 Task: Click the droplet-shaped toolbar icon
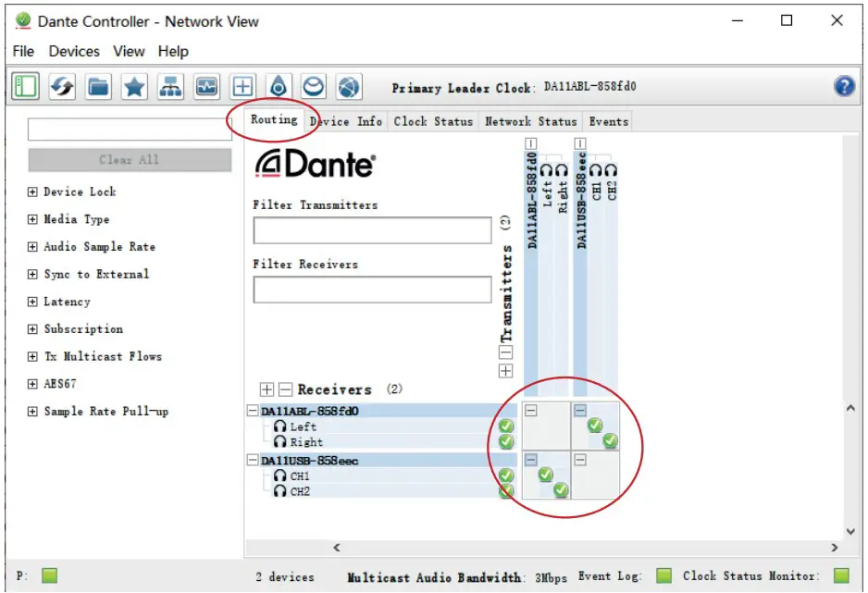point(278,87)
